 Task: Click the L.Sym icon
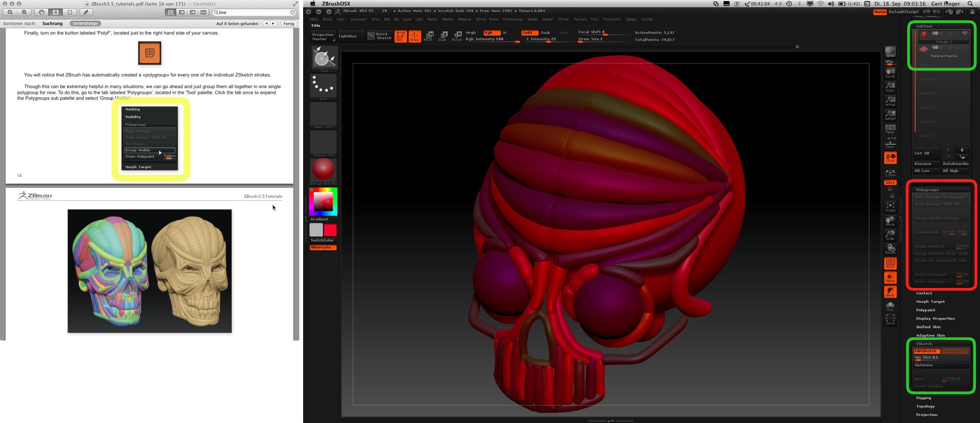890,173
